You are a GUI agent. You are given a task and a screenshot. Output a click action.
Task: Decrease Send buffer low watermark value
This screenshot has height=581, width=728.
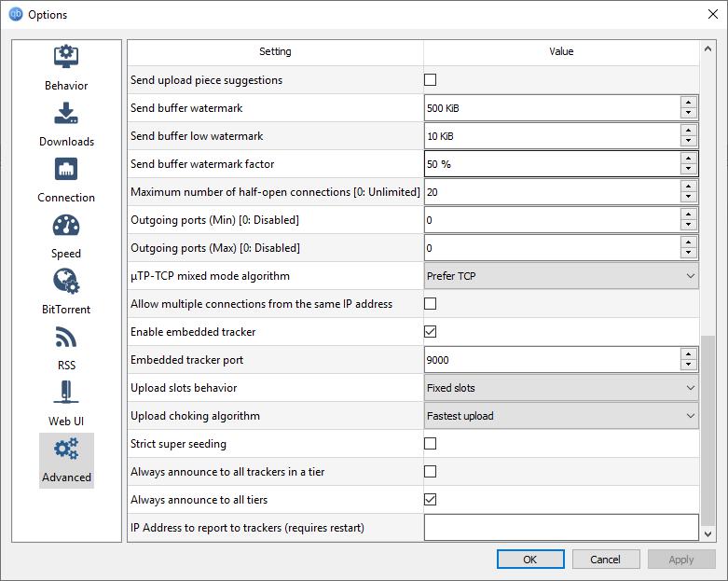pos(689,141)
